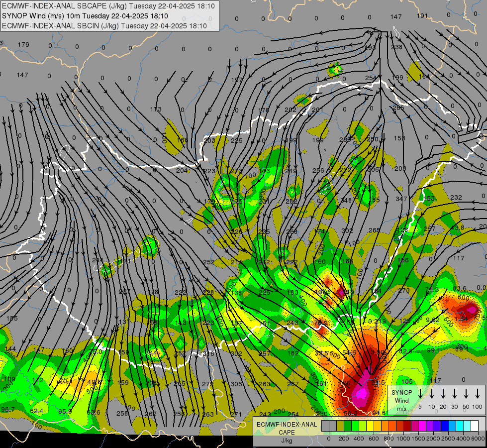Click the '144' value at left edge
The image size is (487, 448).
pos(10,349)
